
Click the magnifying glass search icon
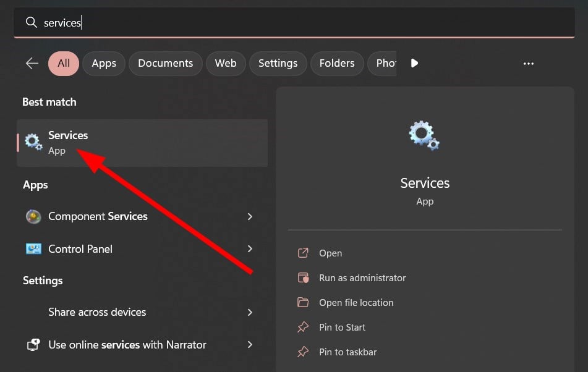point(31,22)
